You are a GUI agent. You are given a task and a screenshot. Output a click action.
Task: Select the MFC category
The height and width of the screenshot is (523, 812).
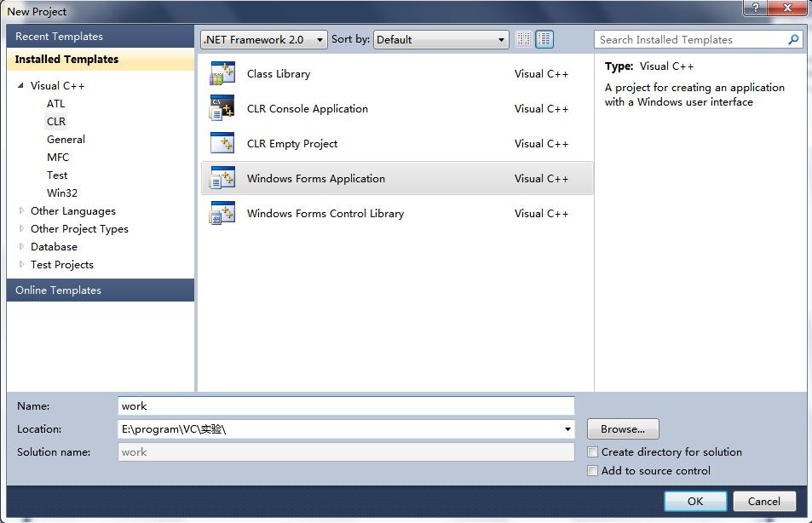(x=58, y=157)
